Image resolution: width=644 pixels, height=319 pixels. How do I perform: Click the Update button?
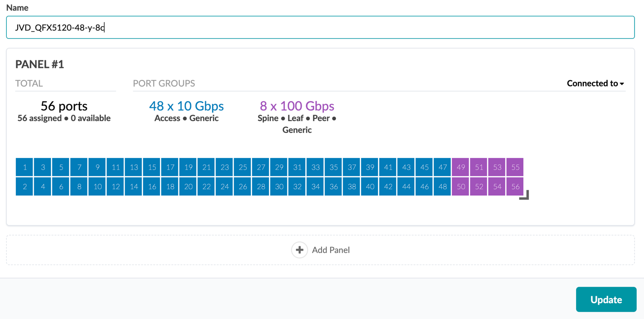(x=606, y=299)
